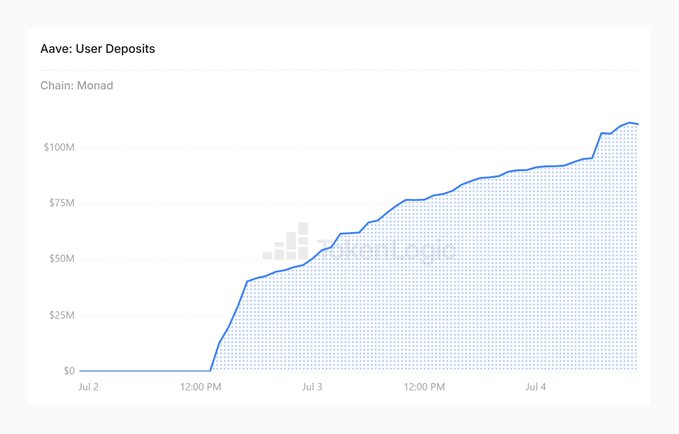Viewport: 679px width, 434px height.
Task: Click the peak point of the deposits line
Action: 630,123
